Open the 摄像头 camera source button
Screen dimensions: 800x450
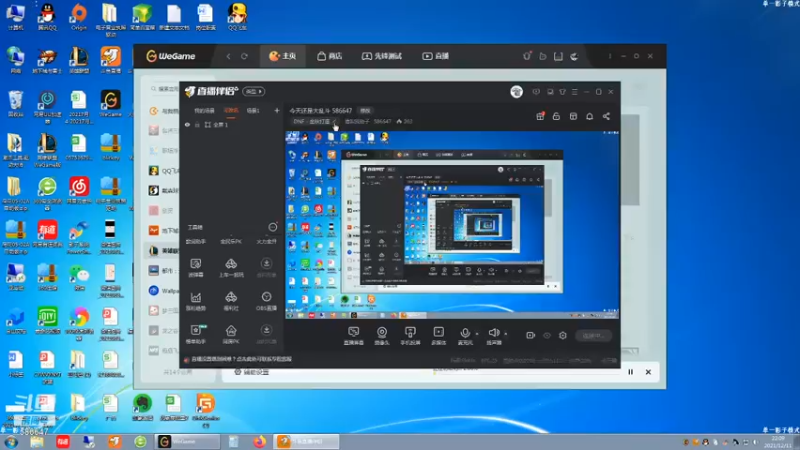pos(382,336)
